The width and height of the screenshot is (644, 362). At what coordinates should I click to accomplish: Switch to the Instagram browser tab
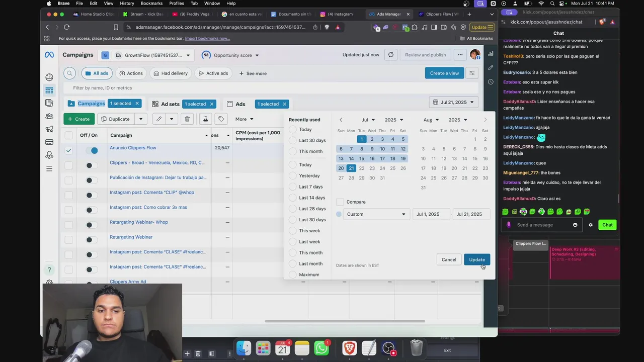point(340,14)
